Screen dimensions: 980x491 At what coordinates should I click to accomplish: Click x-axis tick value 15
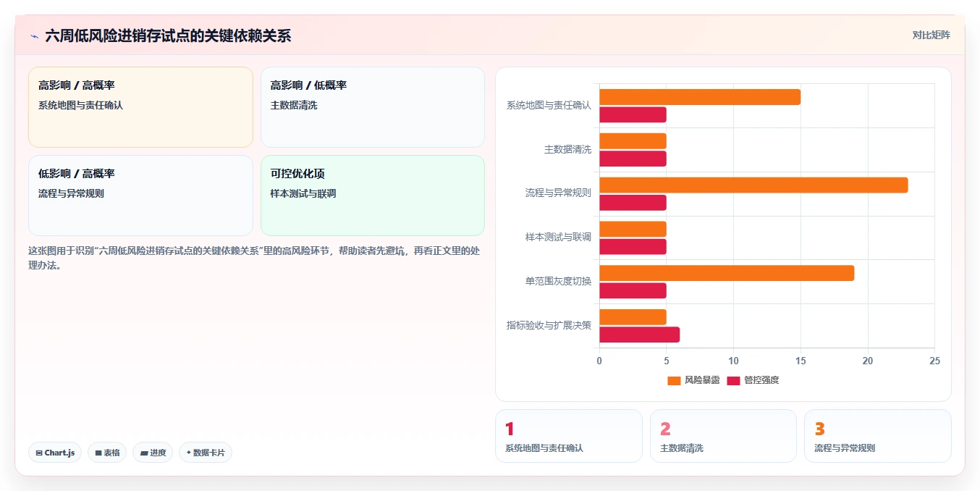[801, 361]
